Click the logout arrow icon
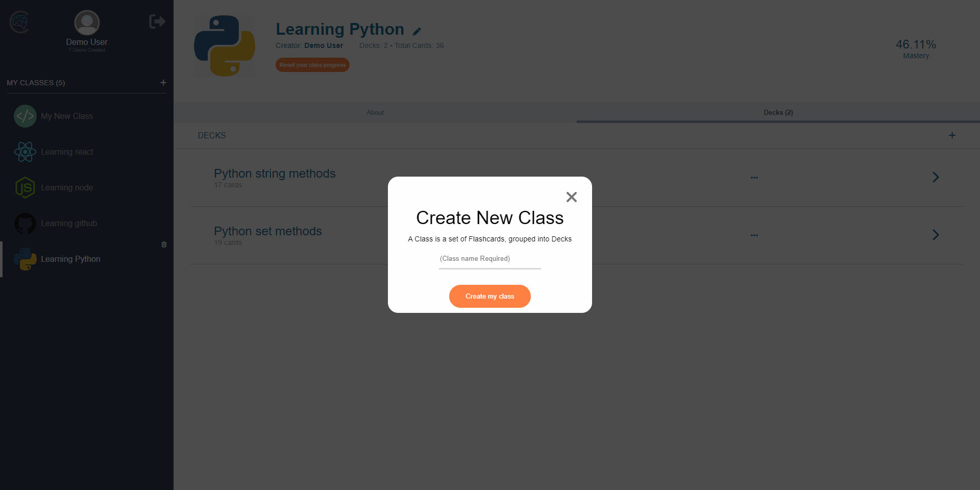The image size is (980, 490). click(157, 21)
